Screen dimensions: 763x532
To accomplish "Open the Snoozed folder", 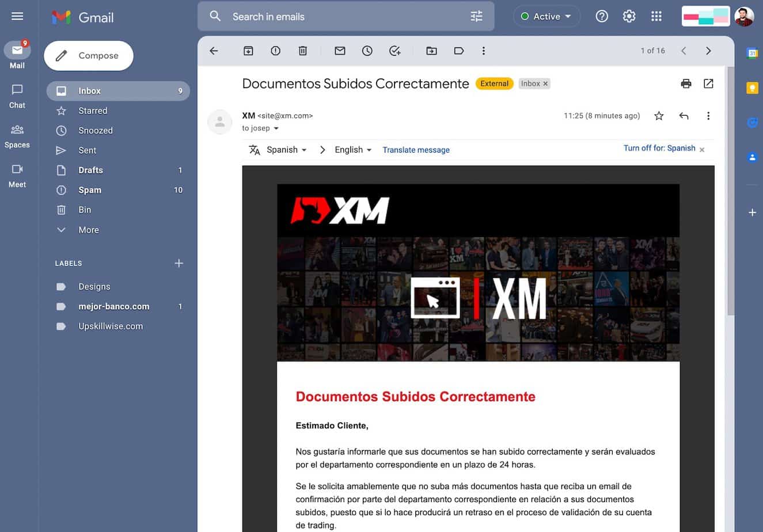I will [x=118, y=131].
